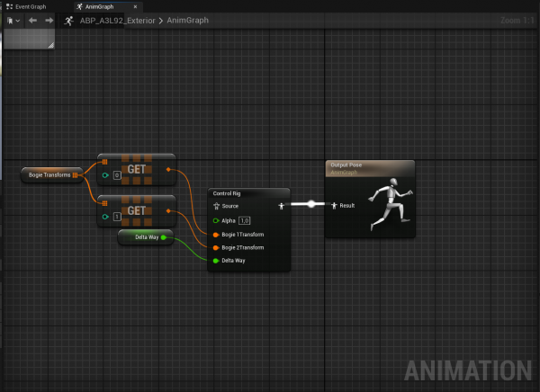Close the AnimGraph tab
The width and height of the screenshot is (540, 392).
click(x=135, y=6)
